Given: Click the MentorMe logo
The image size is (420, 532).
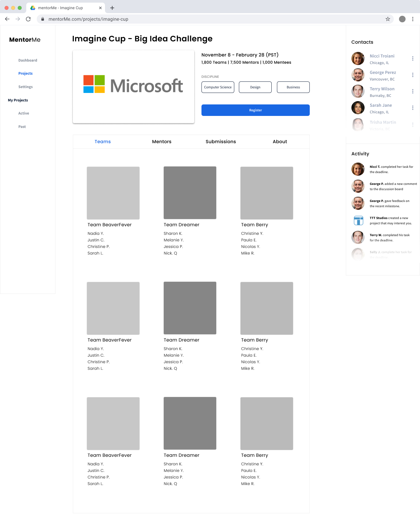Looking at the screenshot, I should point(25,40).
